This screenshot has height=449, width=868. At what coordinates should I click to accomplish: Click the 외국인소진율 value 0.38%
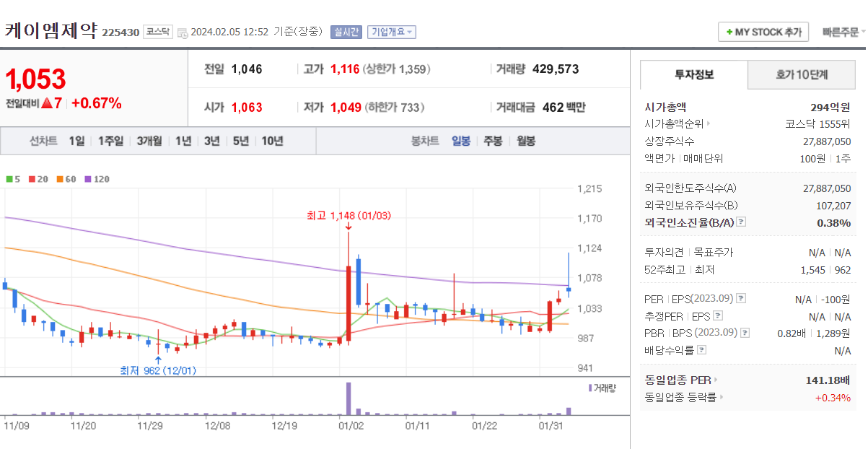[834, 222]
